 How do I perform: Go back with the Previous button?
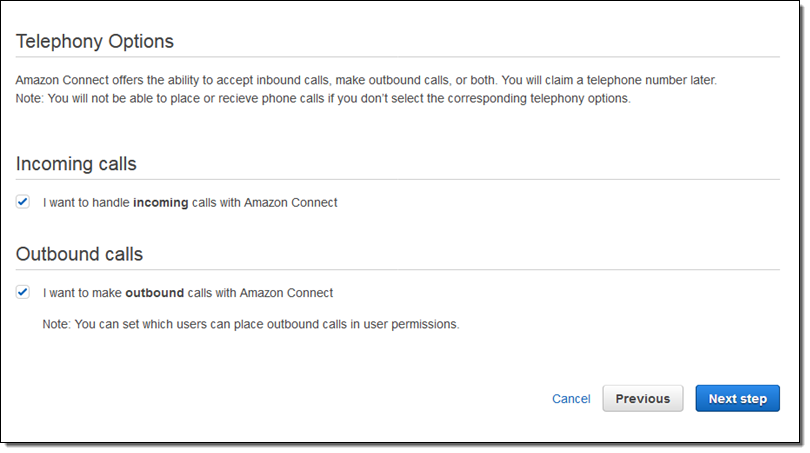point(642,399)
